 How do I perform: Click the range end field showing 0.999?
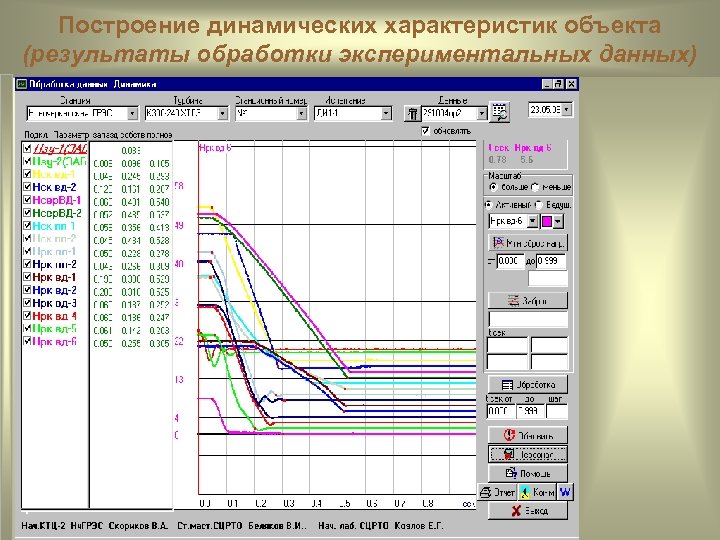(551, 261)
